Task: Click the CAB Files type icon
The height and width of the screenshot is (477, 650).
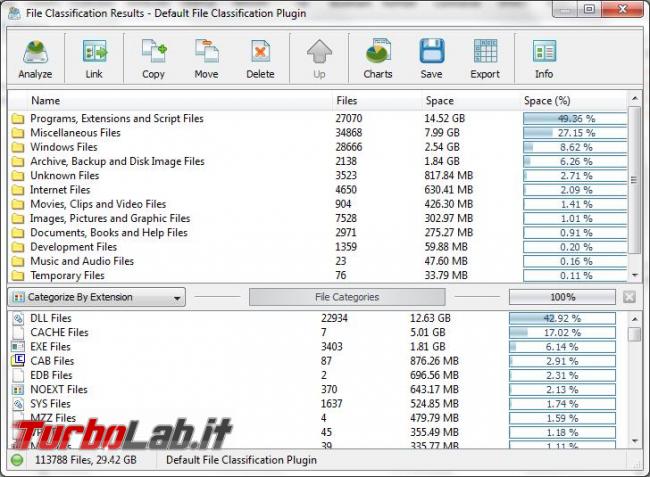Action: [18, 361]
